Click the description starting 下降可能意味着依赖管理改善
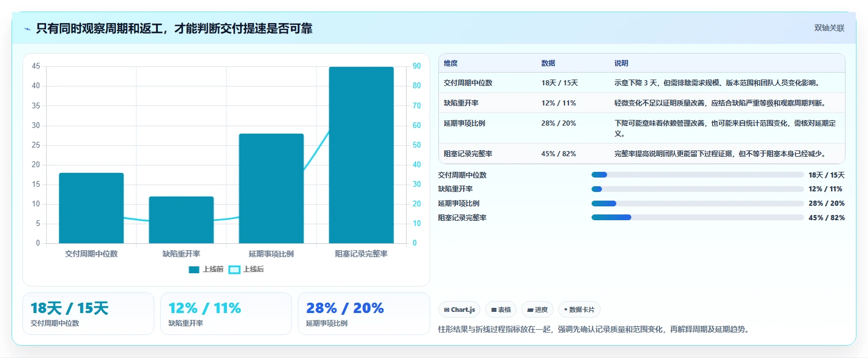Viewport: 868px width, 358px height. coord(725,129)
